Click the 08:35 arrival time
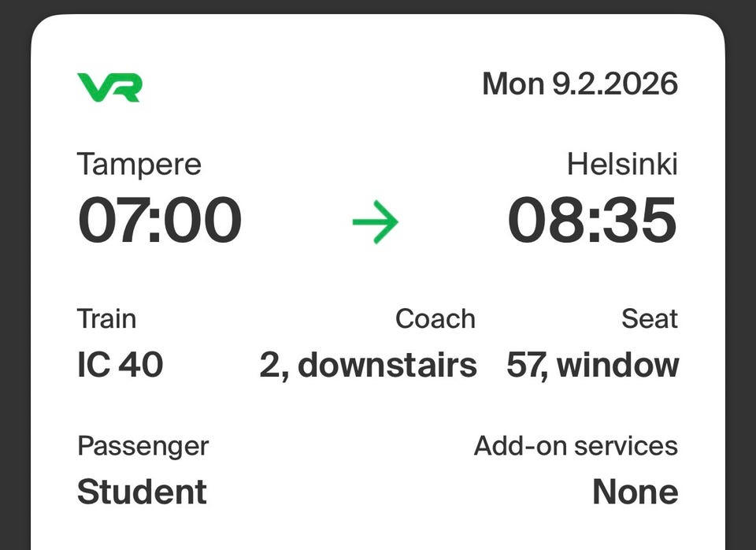756x550 pixels. 592,221
